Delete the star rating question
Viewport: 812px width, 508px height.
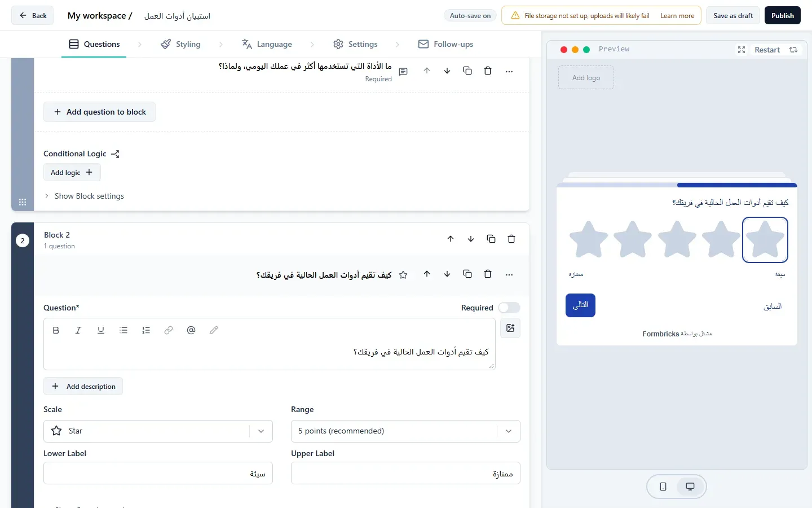[488, 274]
